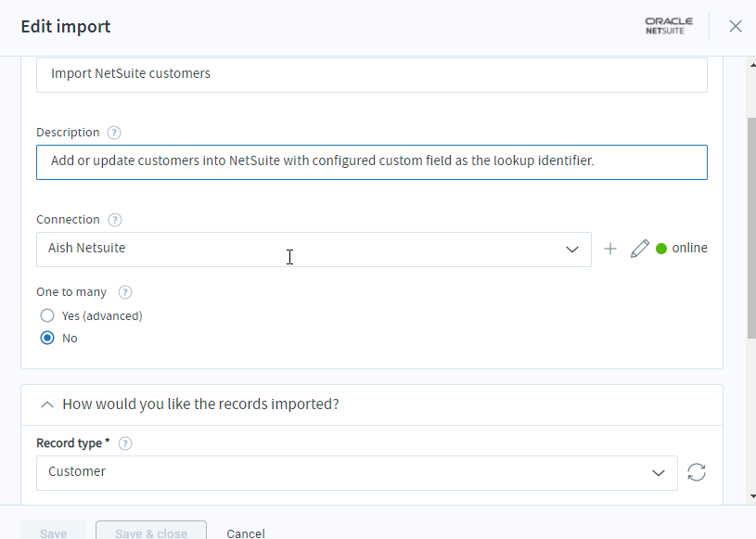
Task: Click the Oracle NetSuite logo
Action: pyautogui.click(x=669, y=26)
